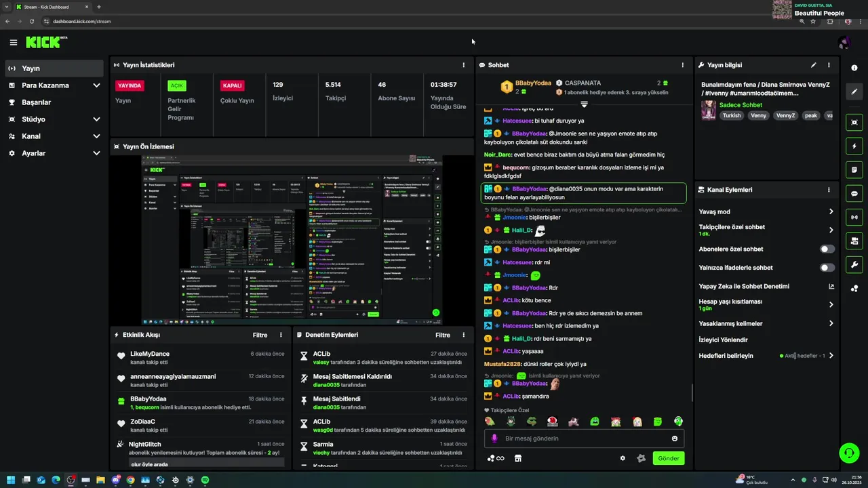The image size is (868, 488).
Task: Click the channel points infinity icon
Action: tap(496, 458)
